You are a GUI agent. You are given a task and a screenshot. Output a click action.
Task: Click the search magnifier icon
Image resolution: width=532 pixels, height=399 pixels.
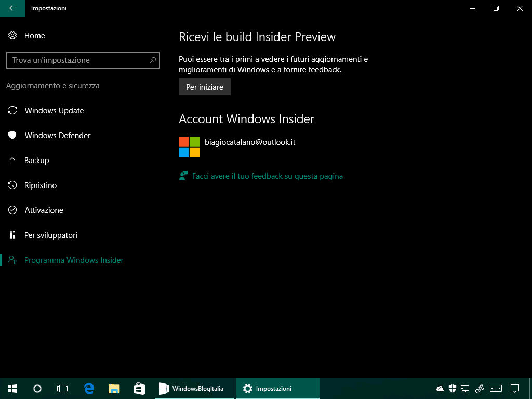point(153,60)
